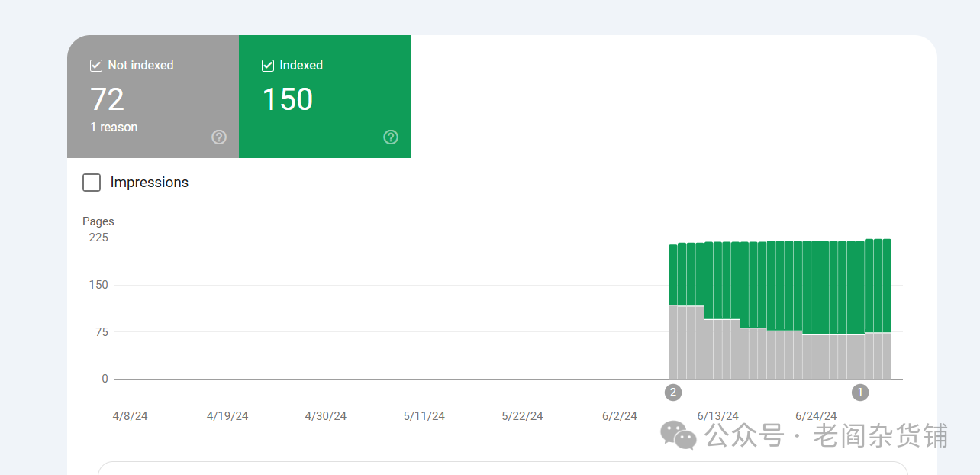Click the number 150 on green card
980x475 pixels.
coord(288,100)
